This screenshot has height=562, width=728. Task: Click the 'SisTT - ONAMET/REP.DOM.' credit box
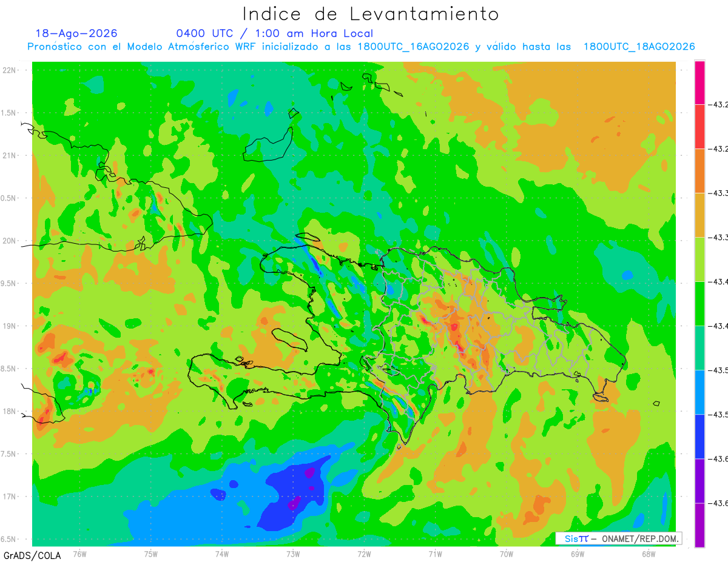point(619,538)
